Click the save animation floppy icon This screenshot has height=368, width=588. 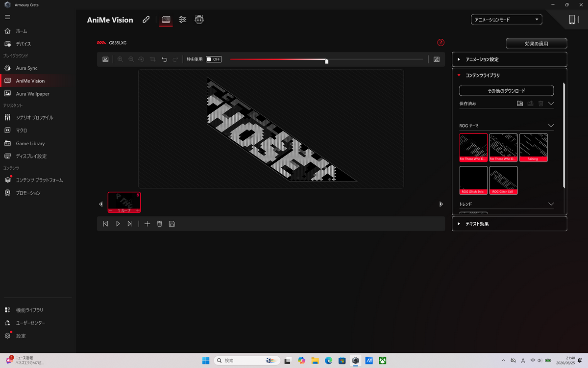click(171, 224)
